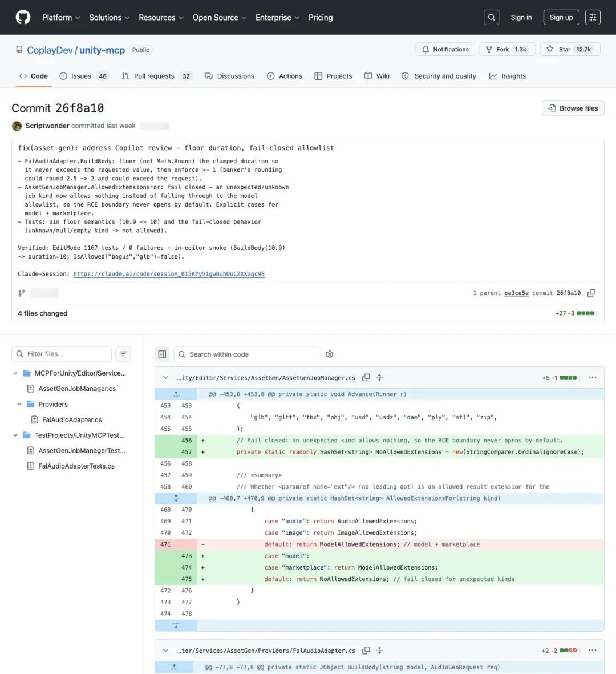The width and height of the screenshot is (616, 674).
Task: Switch to the Pull requests tab
Action: click(157, 76)
